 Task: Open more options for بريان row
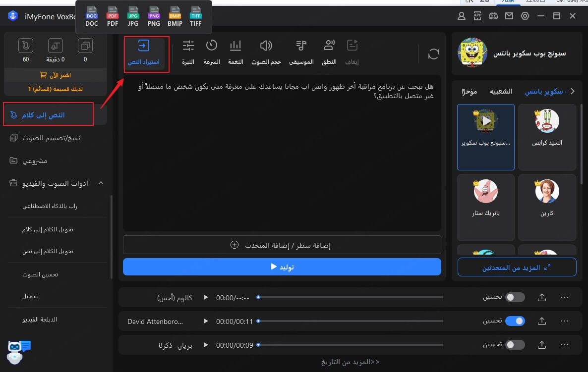point(564,345)
